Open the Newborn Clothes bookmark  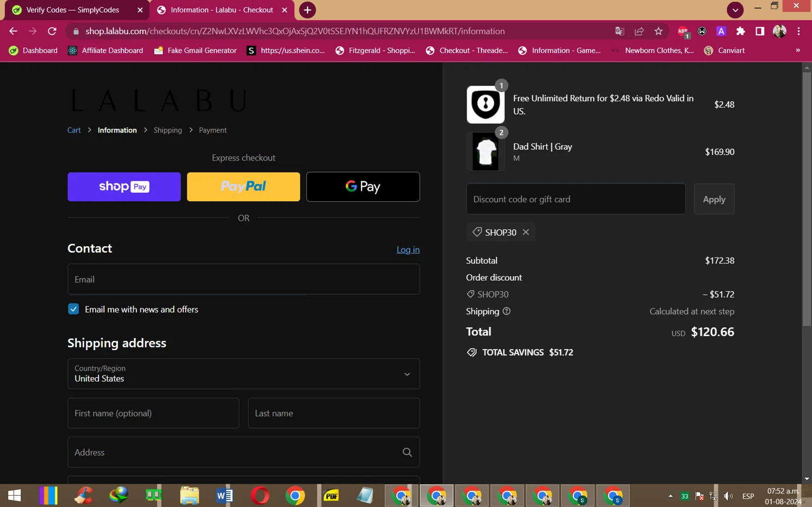[653, 50]
